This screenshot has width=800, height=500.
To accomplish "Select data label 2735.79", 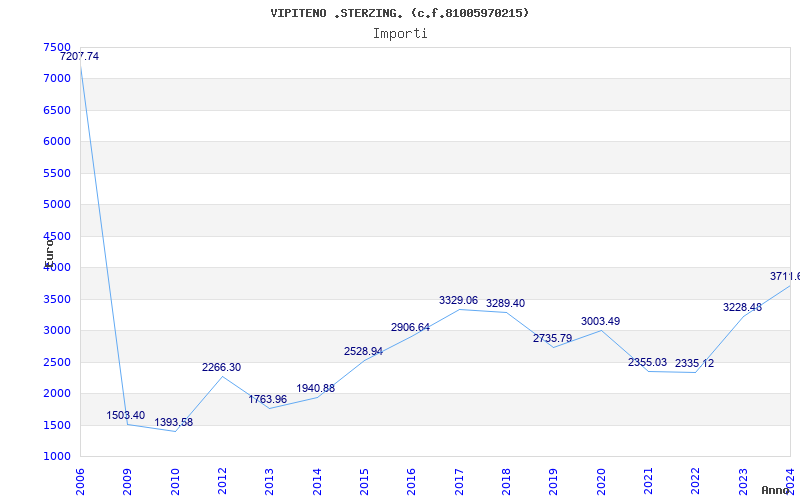I will pyautogui.click(x=553, y=338).
